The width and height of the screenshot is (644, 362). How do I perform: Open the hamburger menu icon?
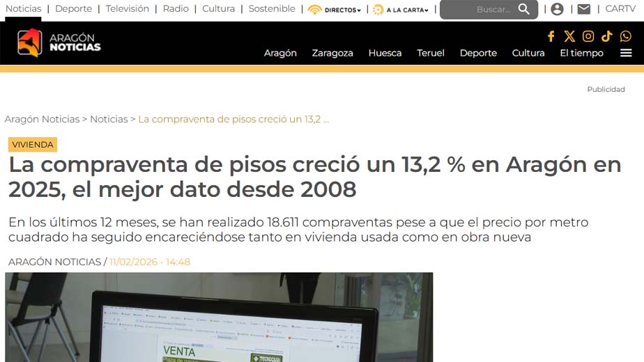click(x=626, y=53)
